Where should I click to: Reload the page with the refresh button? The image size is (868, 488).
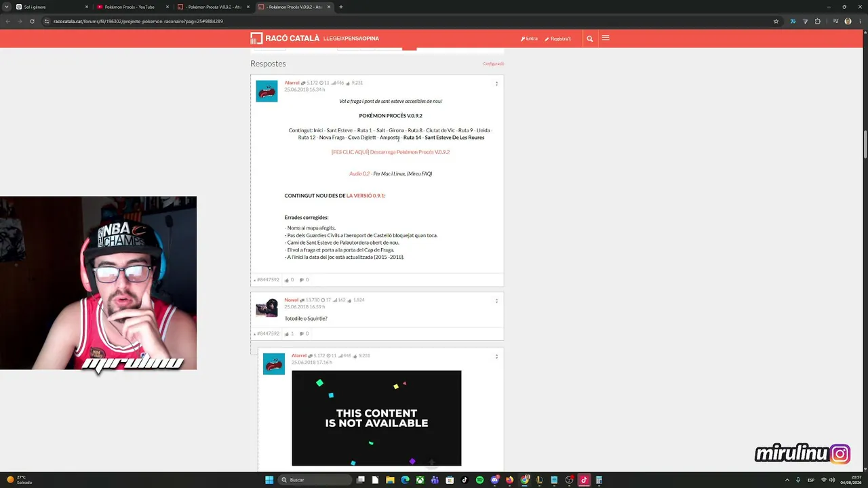(32, 21)
